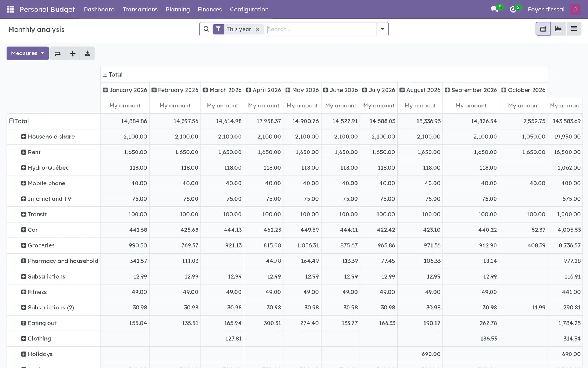Click the Foyer d'essai company switcher

[x=546, y=10]
